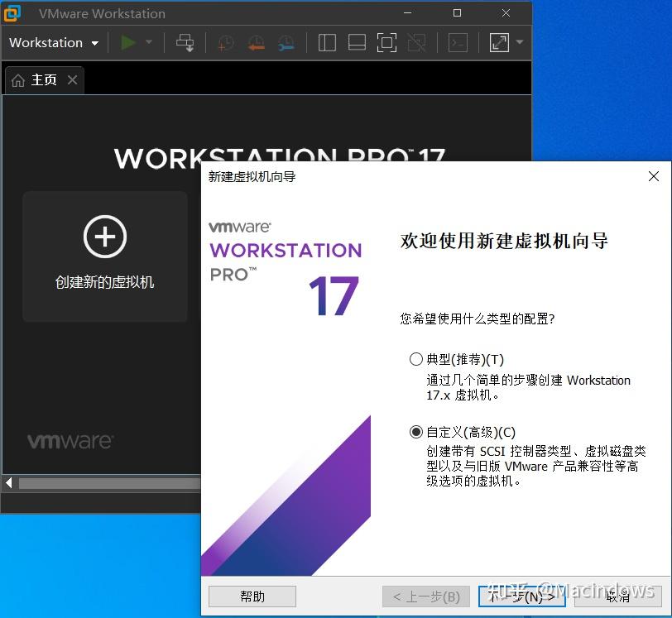This screenshot has height=618, width=672.
Task: Select the 自定义(高级)(C) radio option
Action: click(x=415, y=432)
